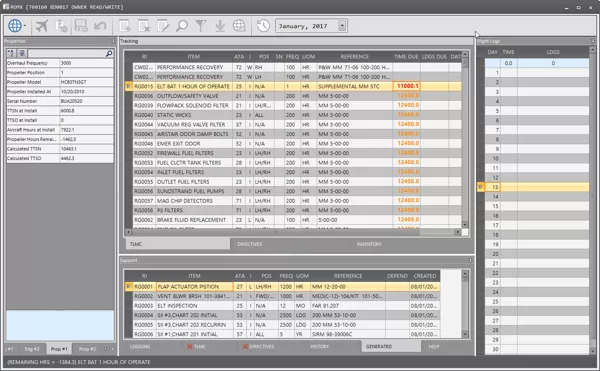Viewport: 600px width, 371px height.
Task: Click the 0.0 TIME cell in Flight Logs
Action: tap(509, 63)
